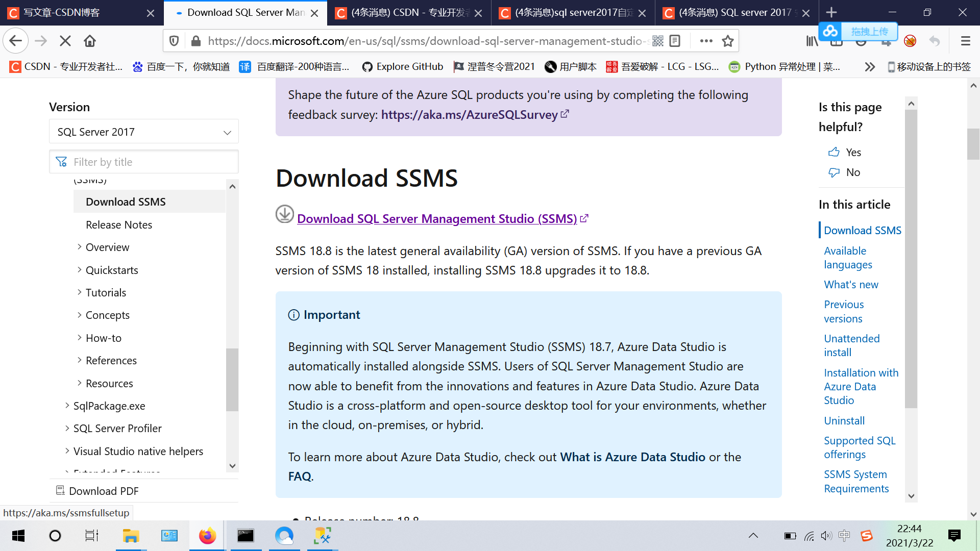Click the Download SQL Server Management Studio link
This screenshot has width=980, height=551.
coord(437,218)
